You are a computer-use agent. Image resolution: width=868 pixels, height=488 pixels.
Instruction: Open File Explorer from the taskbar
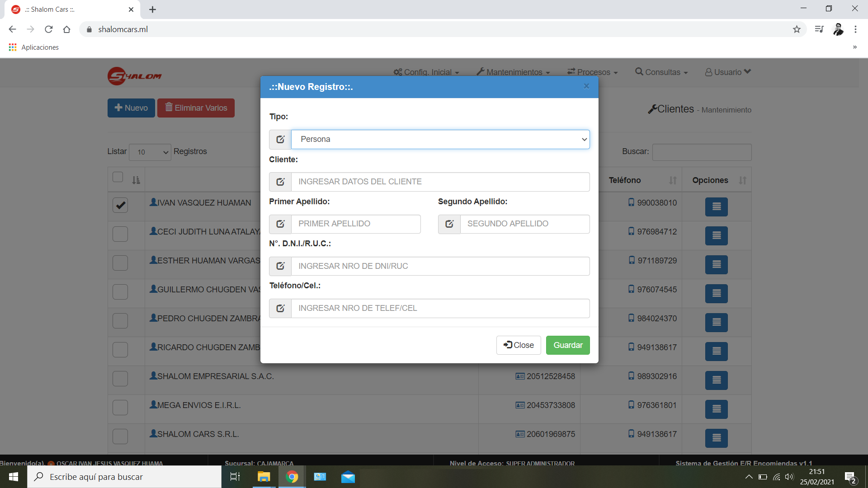click(x=264, y=477)
